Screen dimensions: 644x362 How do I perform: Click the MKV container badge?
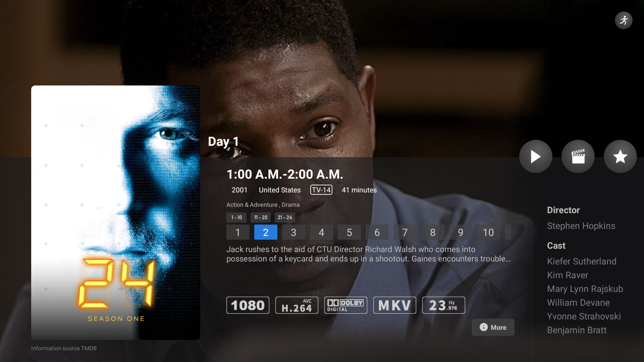pos(395,305)
